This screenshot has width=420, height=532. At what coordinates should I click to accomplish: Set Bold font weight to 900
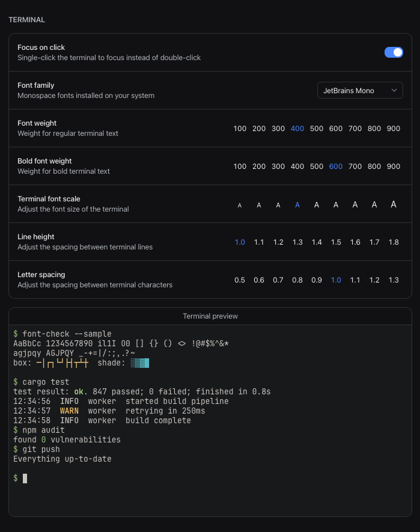[x=394, y=167]
